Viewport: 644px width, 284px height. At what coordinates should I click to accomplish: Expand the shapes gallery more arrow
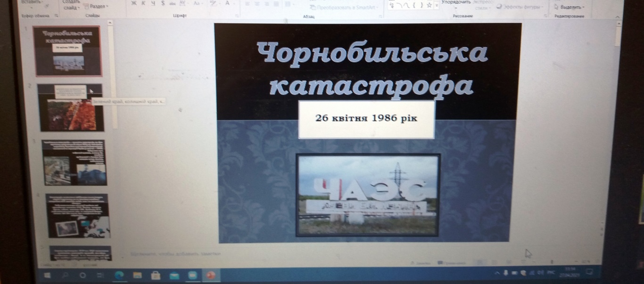coord(437,5)
